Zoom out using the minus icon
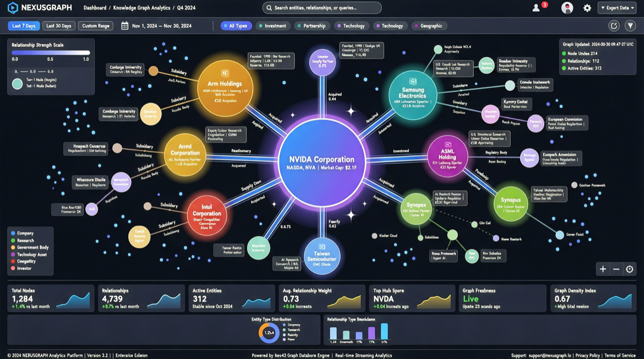The width and height of the screenshot is (644, 359). point(616,268)
